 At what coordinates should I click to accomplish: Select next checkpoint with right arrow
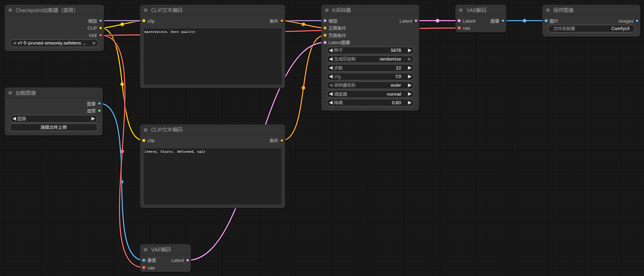94,43
